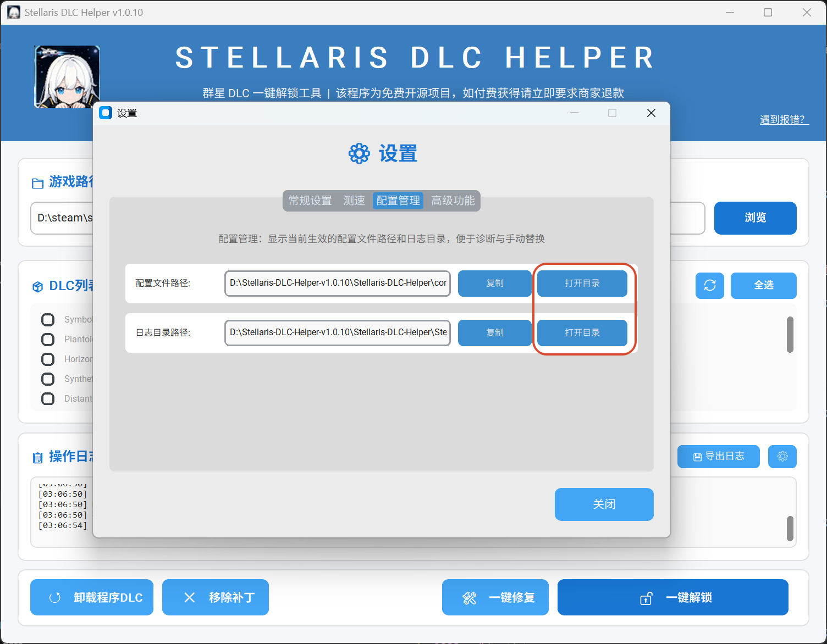Image resolution: width=827 pixels, height=644 pixels.
Task: Toggle the Symbol DLC checkbox
Action: (x=48, y=320)
